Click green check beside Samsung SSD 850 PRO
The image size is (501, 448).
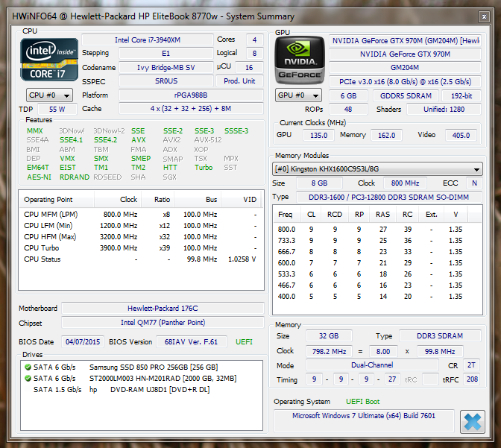point(28,367)
